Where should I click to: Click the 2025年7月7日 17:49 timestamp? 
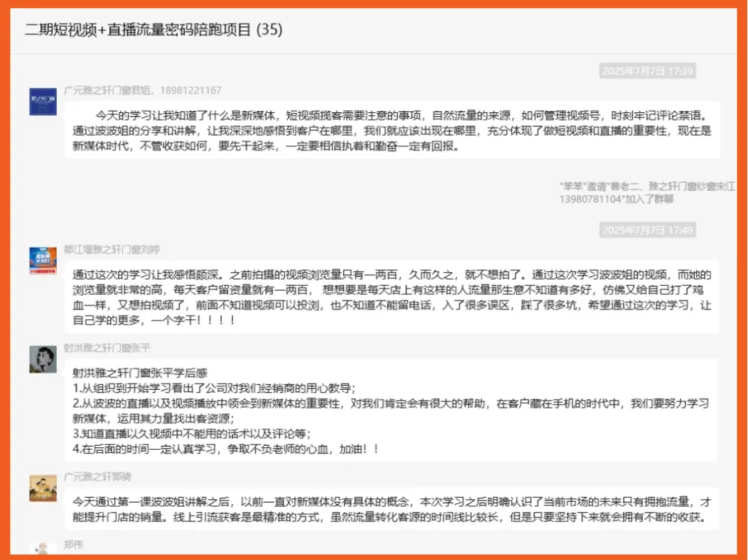tap(647, 230)
